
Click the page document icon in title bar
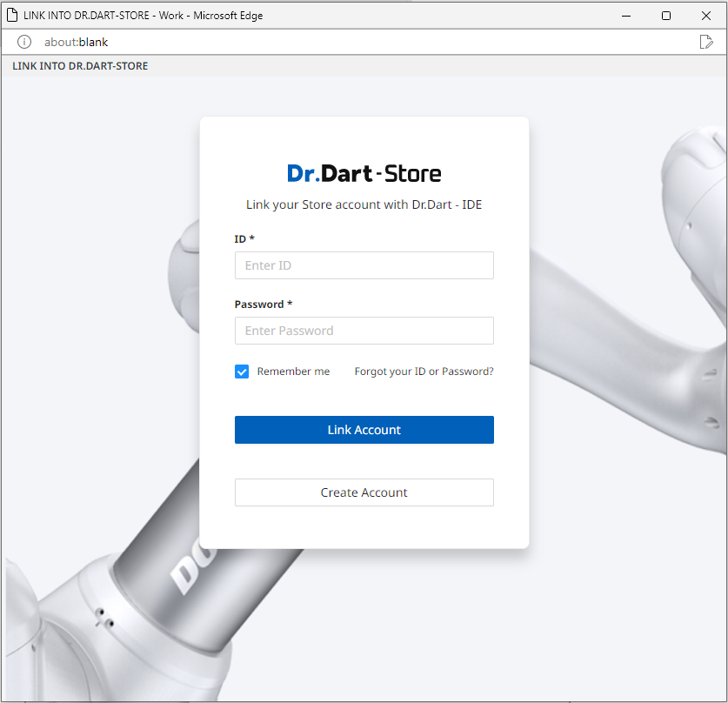(x=12, y=16)
